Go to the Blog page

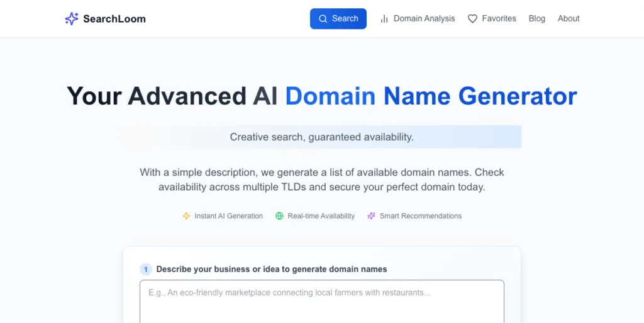[537, 18]
